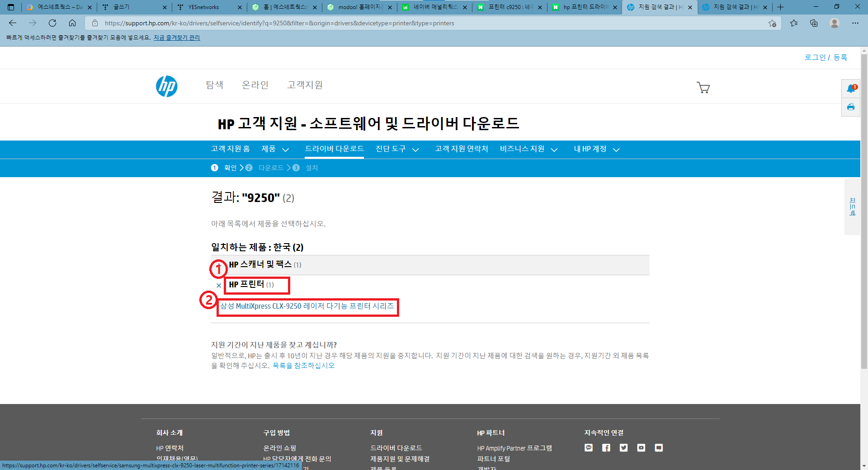The height and width of the screenshot is (470, 868).
Task: Switch to the 네이버 애널리틱스 tab
Action: (434, 7)
